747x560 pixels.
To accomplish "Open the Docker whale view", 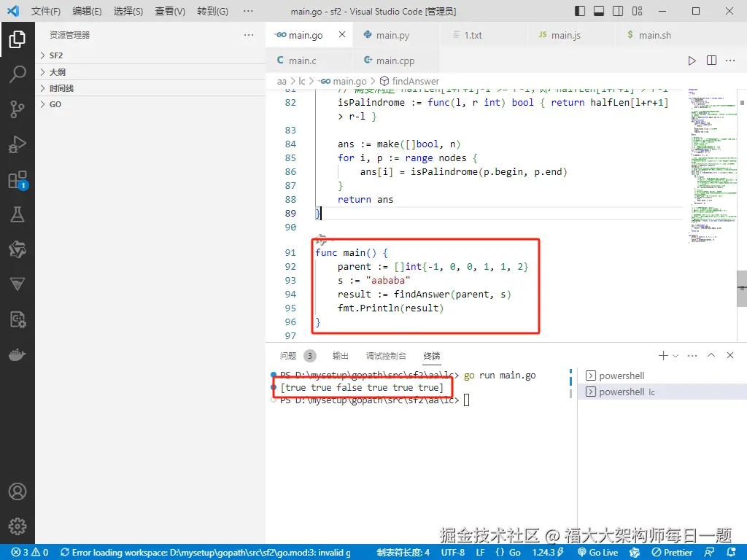I will (x=18, y=355).
